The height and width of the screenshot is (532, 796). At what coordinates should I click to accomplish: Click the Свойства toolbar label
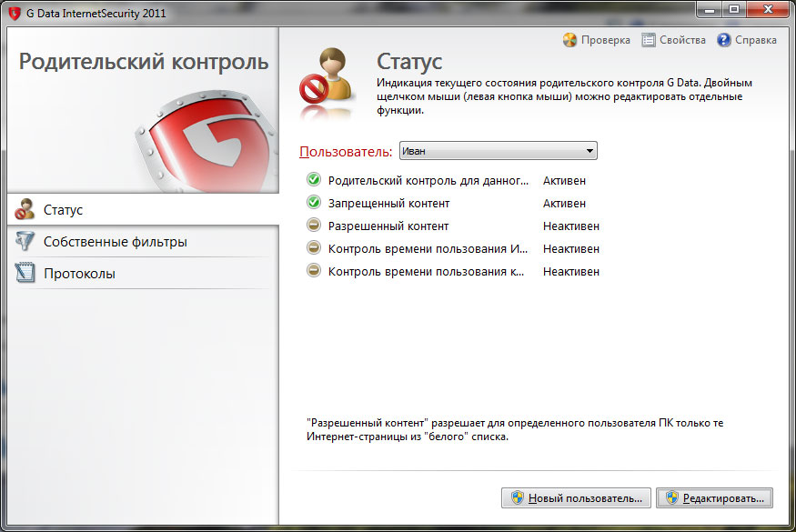click(683, 40)
